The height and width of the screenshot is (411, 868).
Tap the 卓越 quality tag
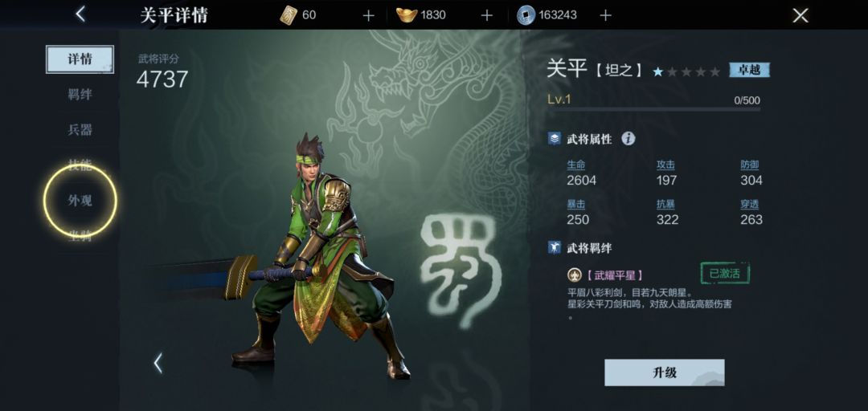pyautogui.click(x=749, y=71)
